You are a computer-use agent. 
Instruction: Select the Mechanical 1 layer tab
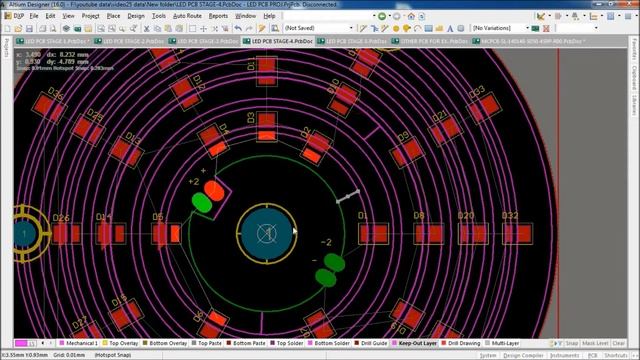pos(78,343)
